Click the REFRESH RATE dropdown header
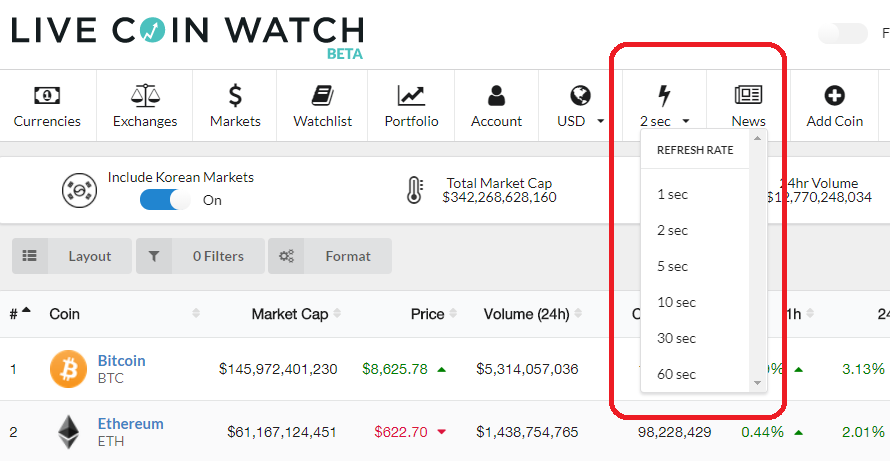Image resolution: width=890 pixels, height=461 pixels. tap(695, 150)
